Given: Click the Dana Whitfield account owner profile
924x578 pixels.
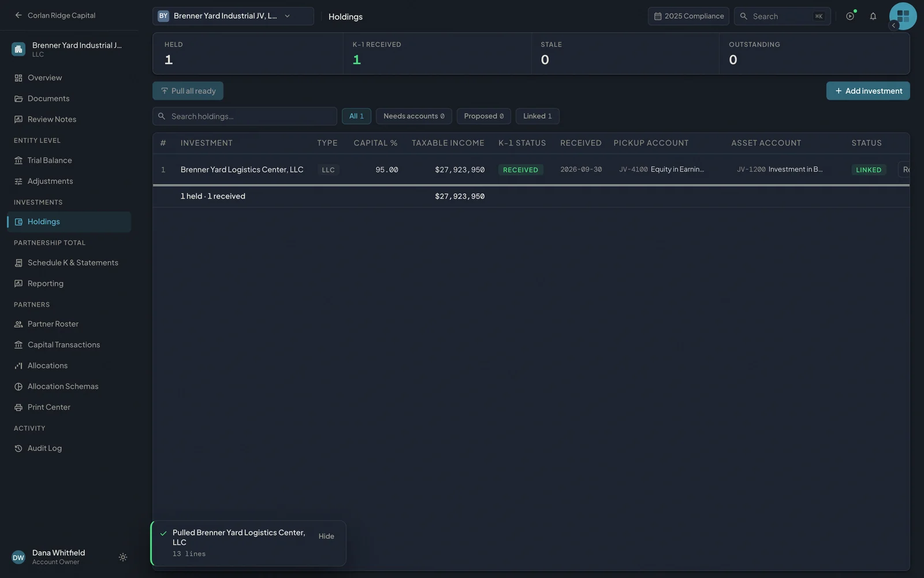Looking at the screenshot, I should 58,557.
